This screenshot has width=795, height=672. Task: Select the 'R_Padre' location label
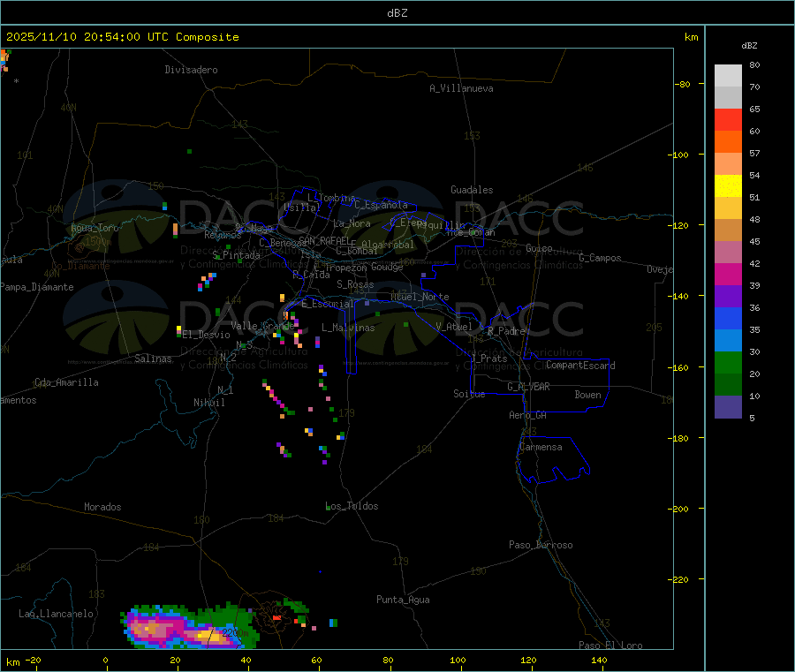[x=507, y=331]
